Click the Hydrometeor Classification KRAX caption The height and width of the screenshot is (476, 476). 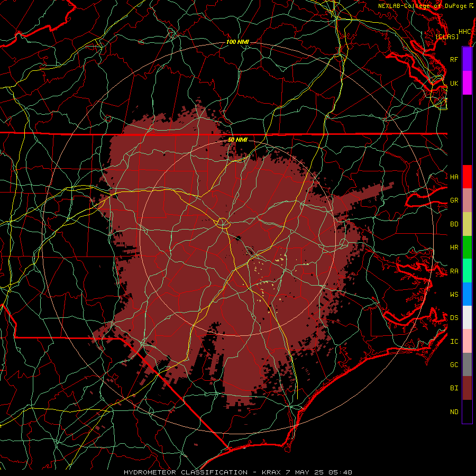click(x=238, y=472)
